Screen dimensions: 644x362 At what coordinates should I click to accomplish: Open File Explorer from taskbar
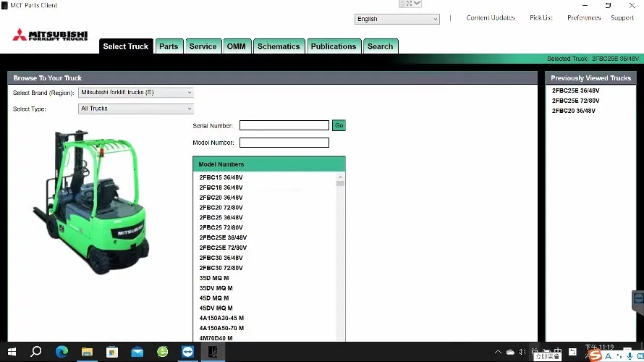click(x=87, y=352)
